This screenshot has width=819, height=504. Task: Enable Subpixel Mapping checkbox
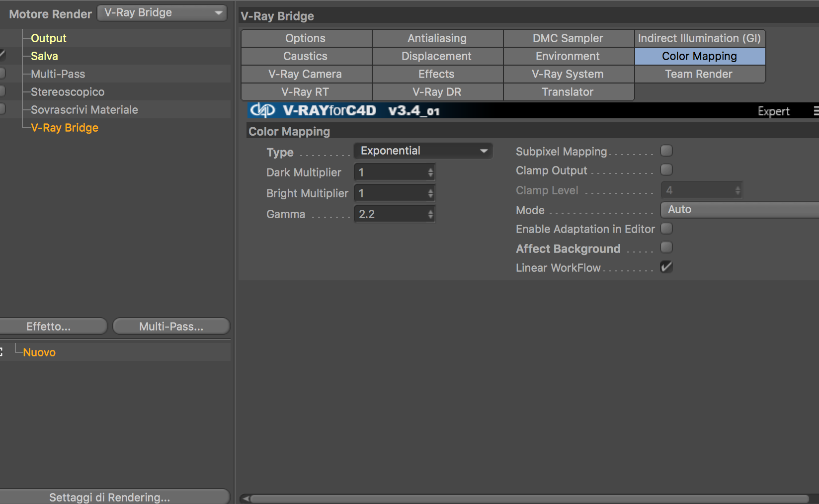666,151
